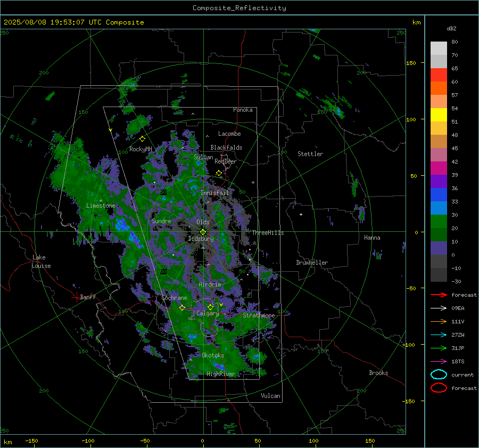Click the Vulcan label
Screen dimensions: 479x448
pyautogui.click(x=271, y=396)
